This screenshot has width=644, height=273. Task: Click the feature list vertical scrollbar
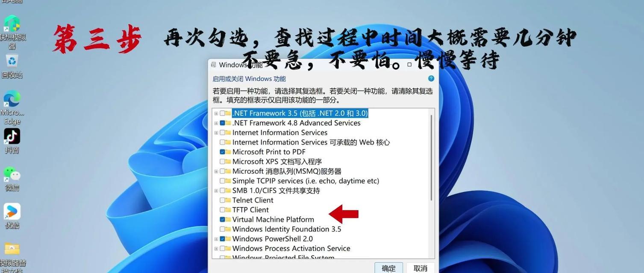pos(432,183)
